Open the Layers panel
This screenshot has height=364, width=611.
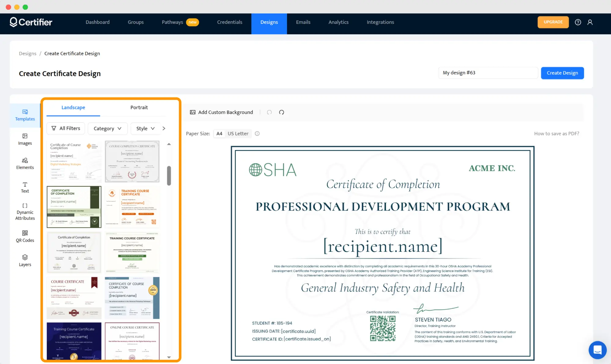pos(25,260)
